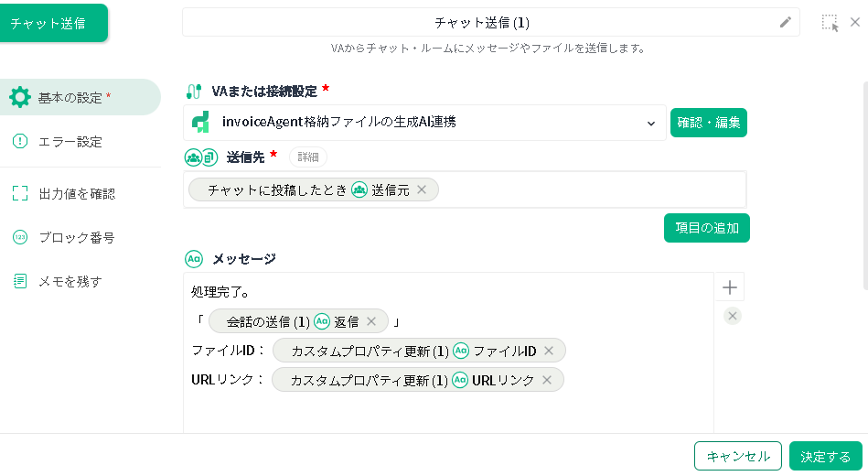This screenshot has height=476, width=868.
Task: Remove the 会話の送信 (1) 返信 tag
Action: (x=371, y=321)
